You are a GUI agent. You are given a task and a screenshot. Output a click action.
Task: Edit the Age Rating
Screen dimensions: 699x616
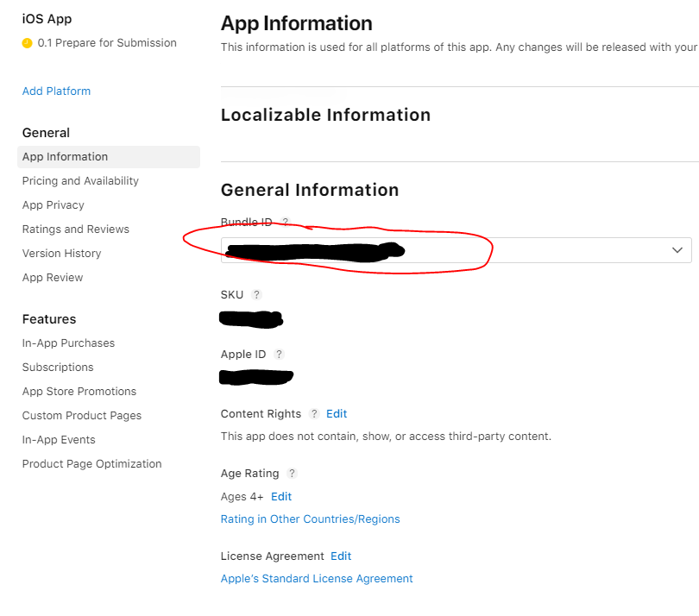tap(281, 497)
